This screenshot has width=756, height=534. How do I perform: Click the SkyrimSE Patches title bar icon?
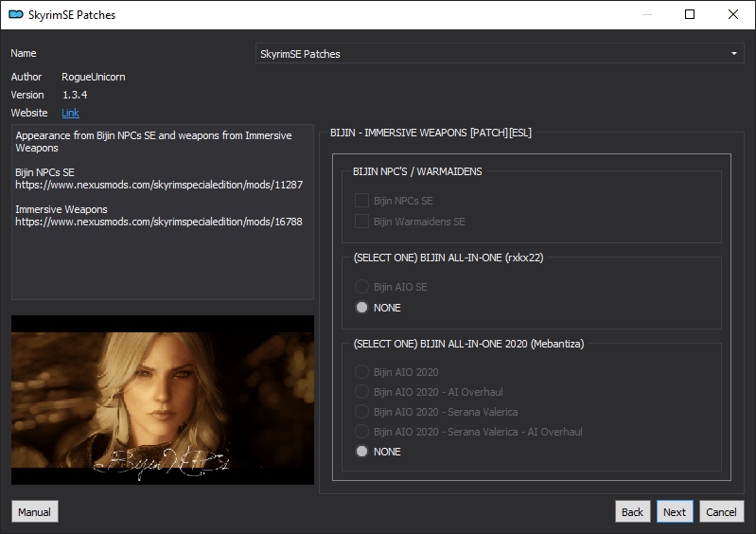coord(16,14)
